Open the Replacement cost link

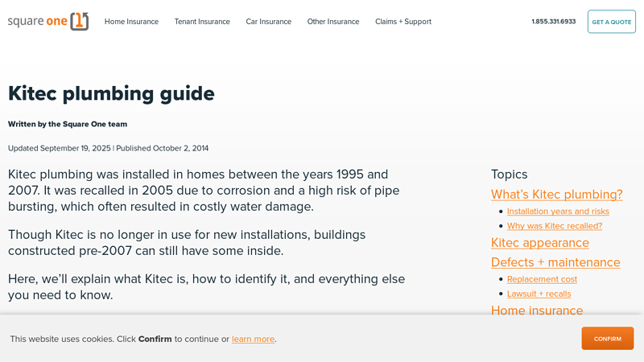coord(542,279)
